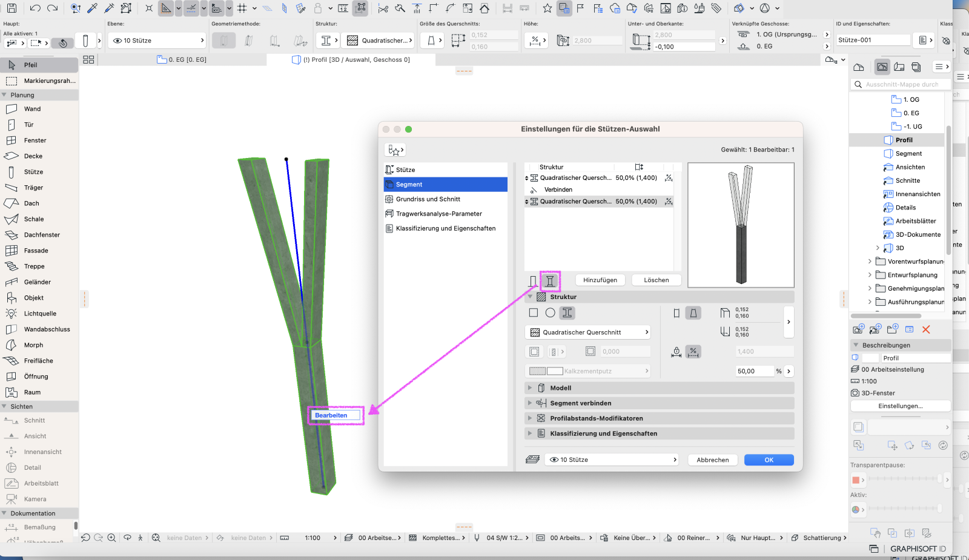
Task: Open the Quadratischer Querschnitt profile dropdown
Action: (587, 332)
